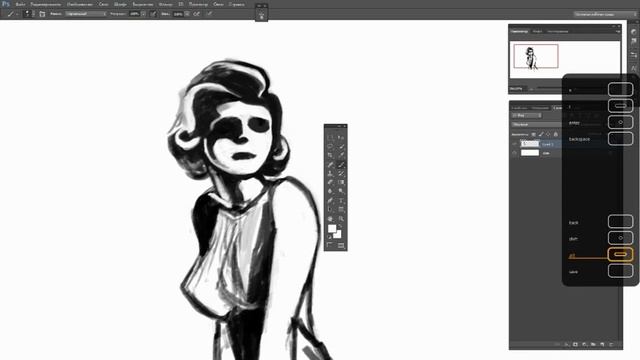Toggle visibility of the bottom background layer
640x360 pixels.
(514, 153)
